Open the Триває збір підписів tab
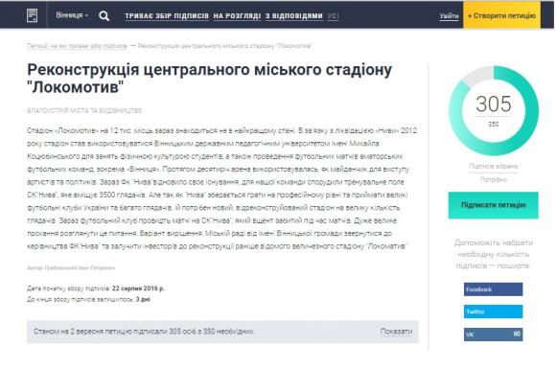556x392 pixels. pos(167,16)
